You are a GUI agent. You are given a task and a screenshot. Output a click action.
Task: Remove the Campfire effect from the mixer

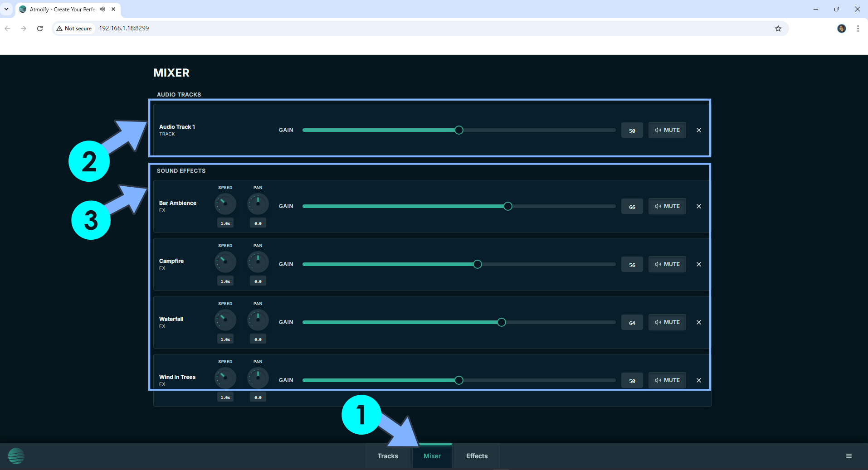tap(698, 264)
